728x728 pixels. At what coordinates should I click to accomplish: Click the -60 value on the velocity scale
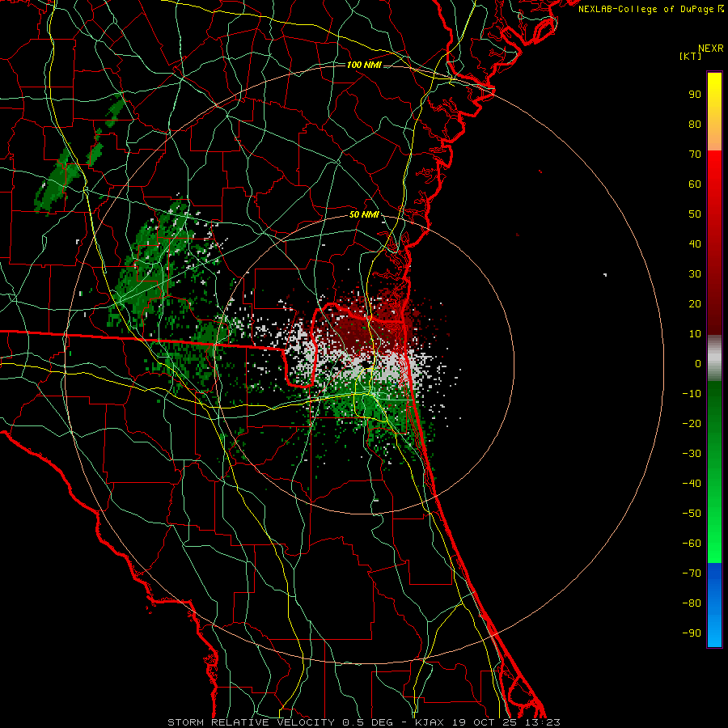(692, 544)
